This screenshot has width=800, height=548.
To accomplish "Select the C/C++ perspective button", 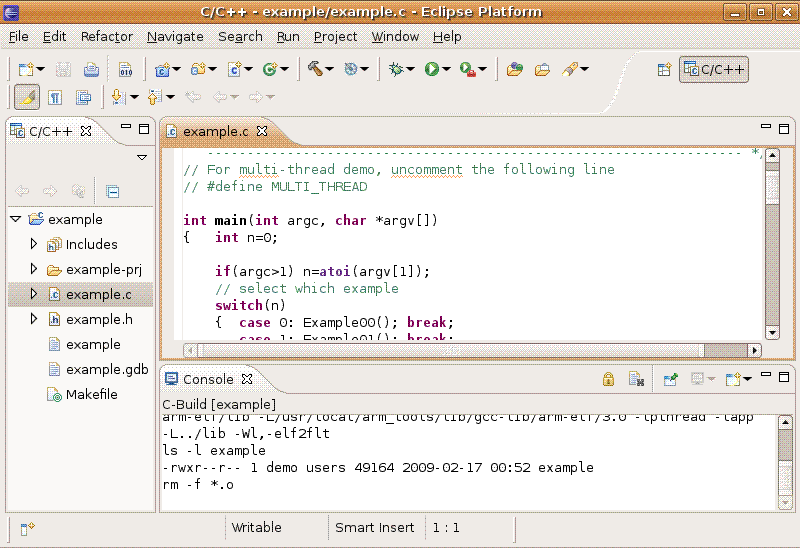I will click(x=714, y=69).
